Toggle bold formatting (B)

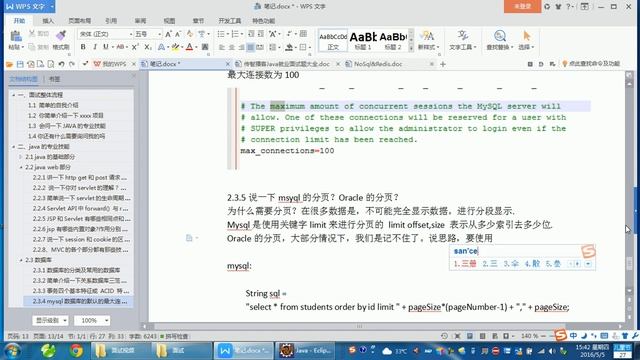83,47
